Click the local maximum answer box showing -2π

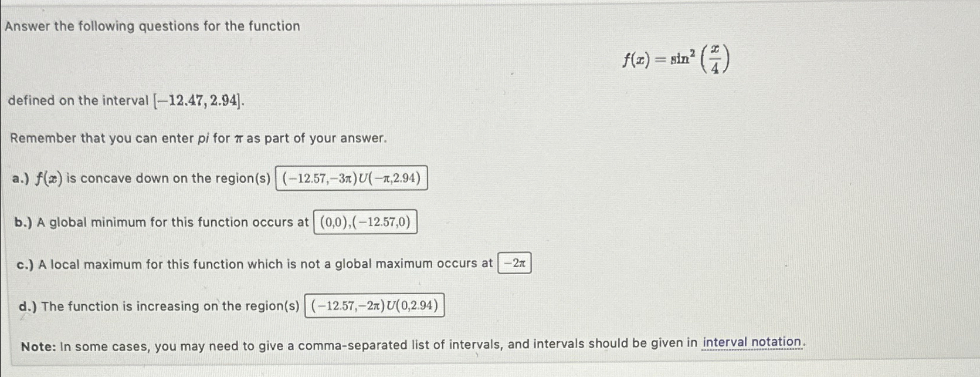514,264
